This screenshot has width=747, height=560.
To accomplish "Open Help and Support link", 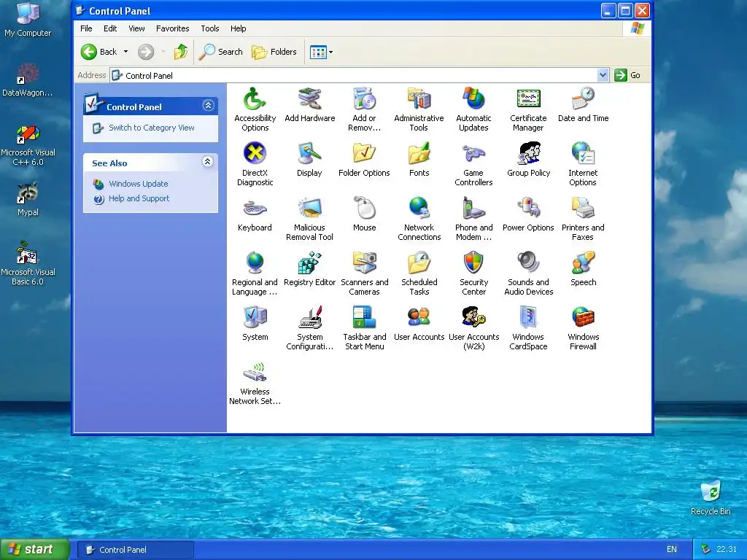I will pos(139,198).
